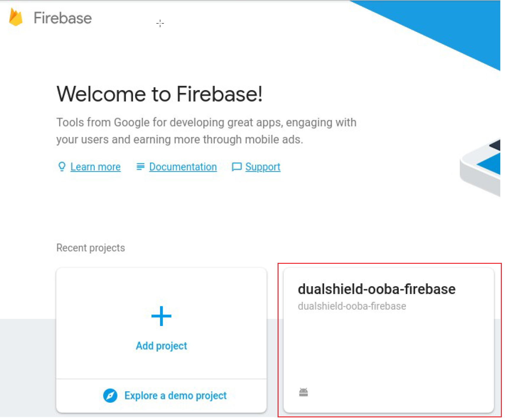
Task: Click the lightbulb icon beside Learn more
Action: 62,167
